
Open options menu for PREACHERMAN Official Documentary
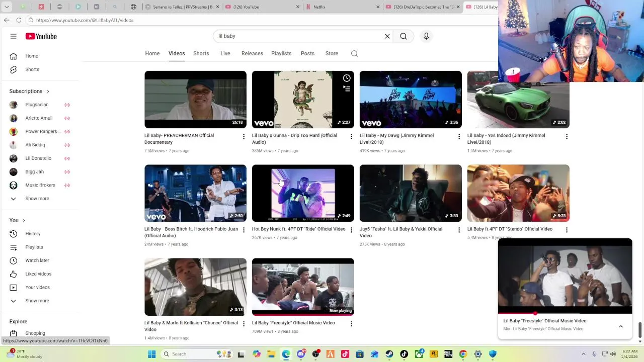pyautogui.click(x=244, y=137)
